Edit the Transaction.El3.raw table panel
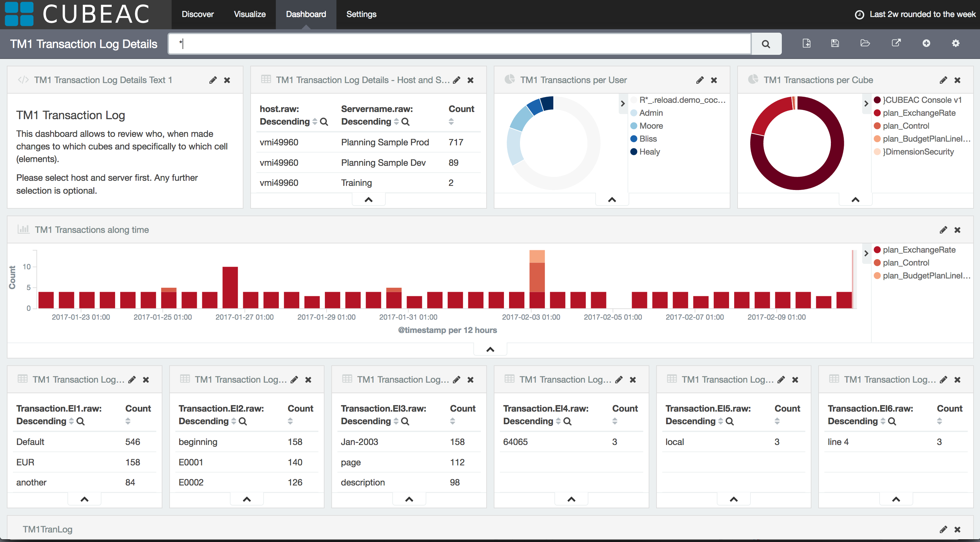Viewport: 980px width, 542px height. [457, 380]
